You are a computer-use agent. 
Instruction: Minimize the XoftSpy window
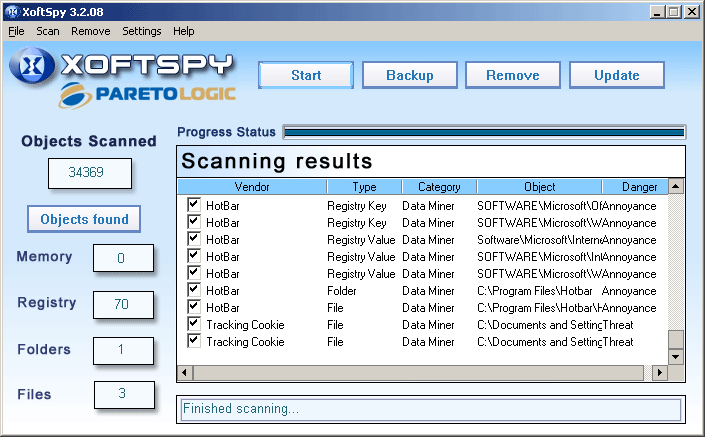coord(657,12)
